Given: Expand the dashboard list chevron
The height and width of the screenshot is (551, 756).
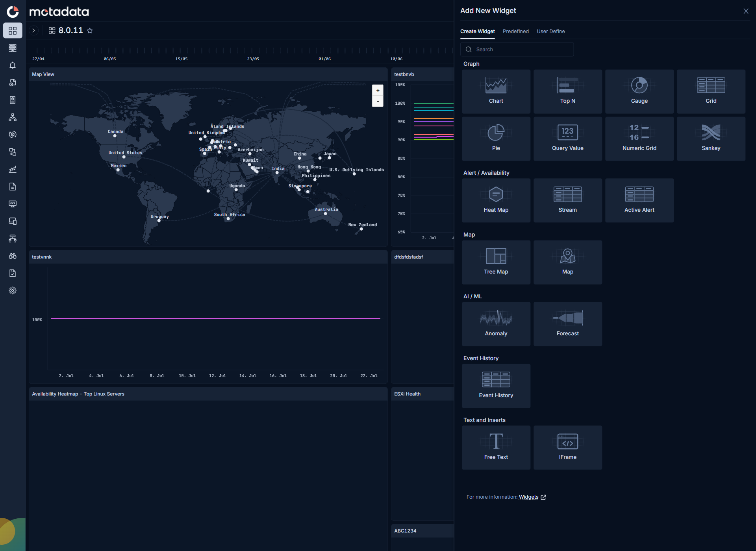Looking at the screenshot, I should 34,30.
